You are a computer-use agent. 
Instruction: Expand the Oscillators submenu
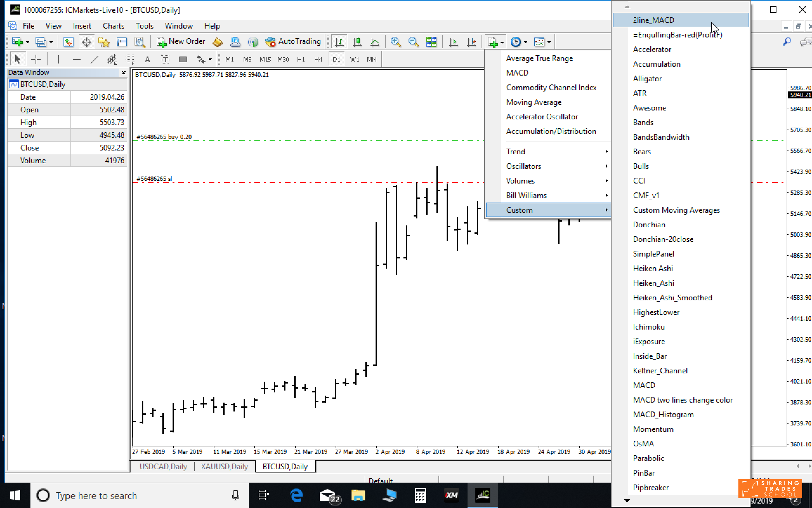tap(548, 166)
